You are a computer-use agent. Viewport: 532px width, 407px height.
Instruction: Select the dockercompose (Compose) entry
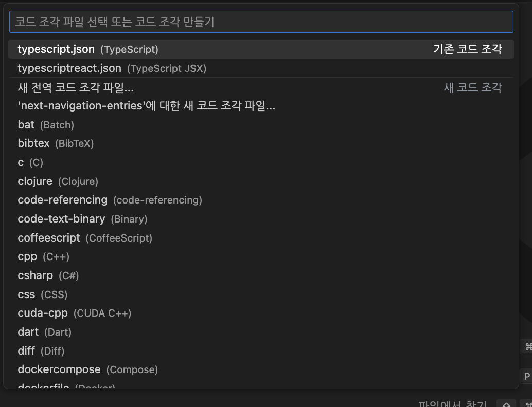261,369
